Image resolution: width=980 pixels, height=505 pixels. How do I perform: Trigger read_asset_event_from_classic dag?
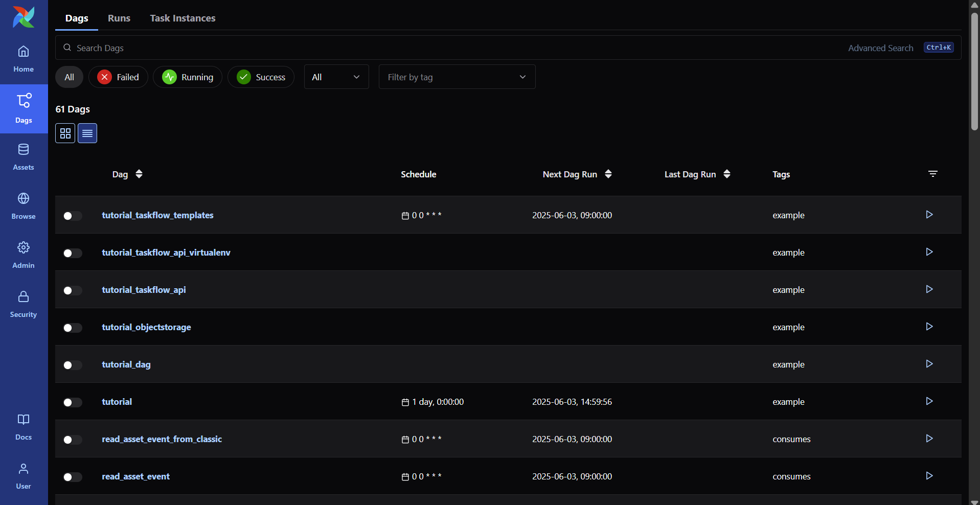[929, 439]
